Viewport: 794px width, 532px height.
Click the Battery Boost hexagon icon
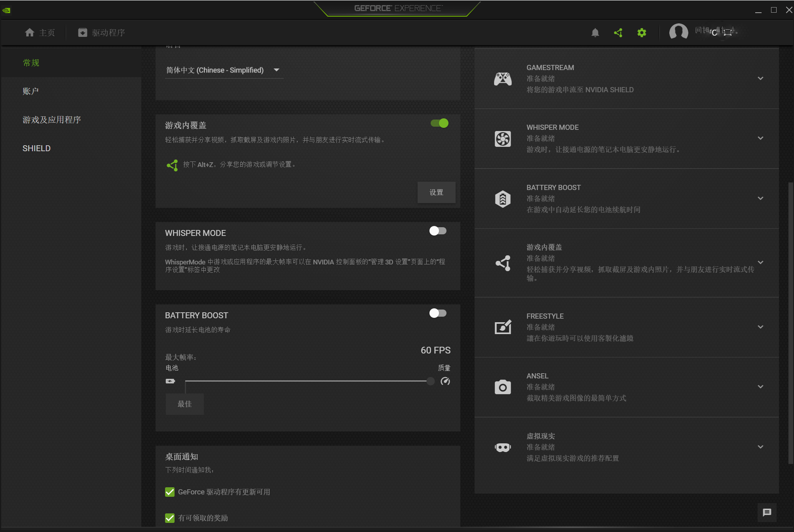[503, 199]
